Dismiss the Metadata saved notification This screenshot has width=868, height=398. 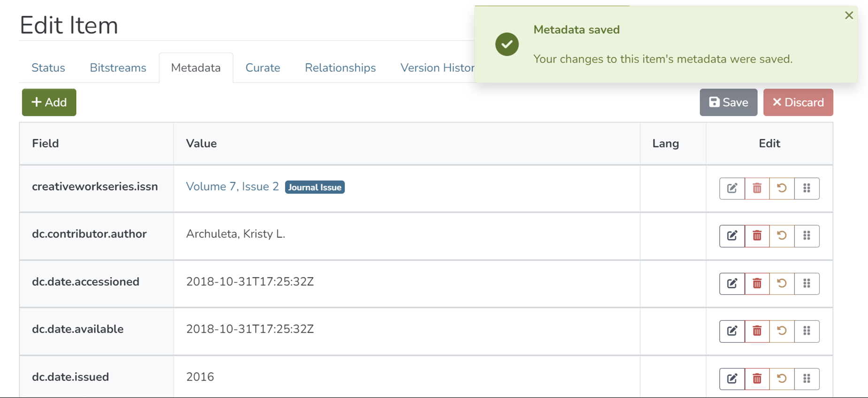click(849, 15)
